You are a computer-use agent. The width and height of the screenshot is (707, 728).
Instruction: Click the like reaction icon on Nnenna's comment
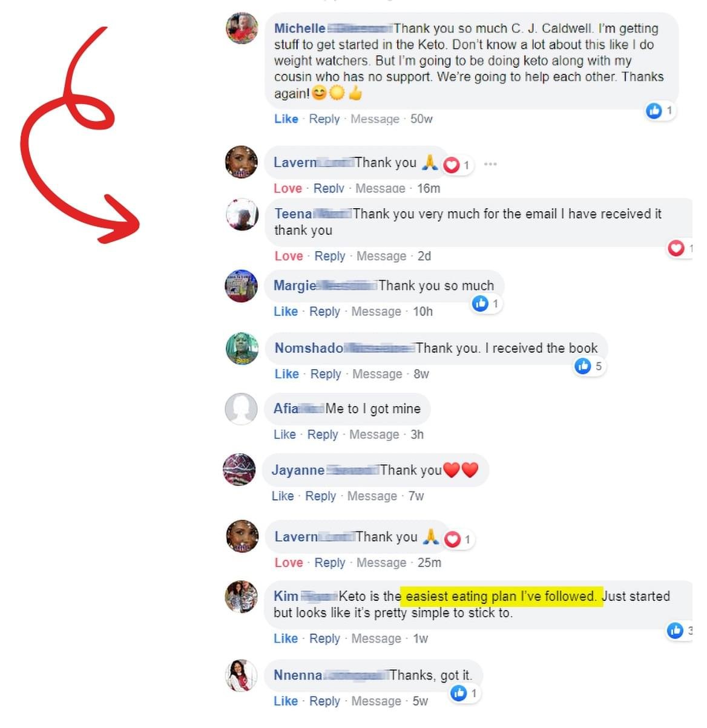click(x=459, y=693)
